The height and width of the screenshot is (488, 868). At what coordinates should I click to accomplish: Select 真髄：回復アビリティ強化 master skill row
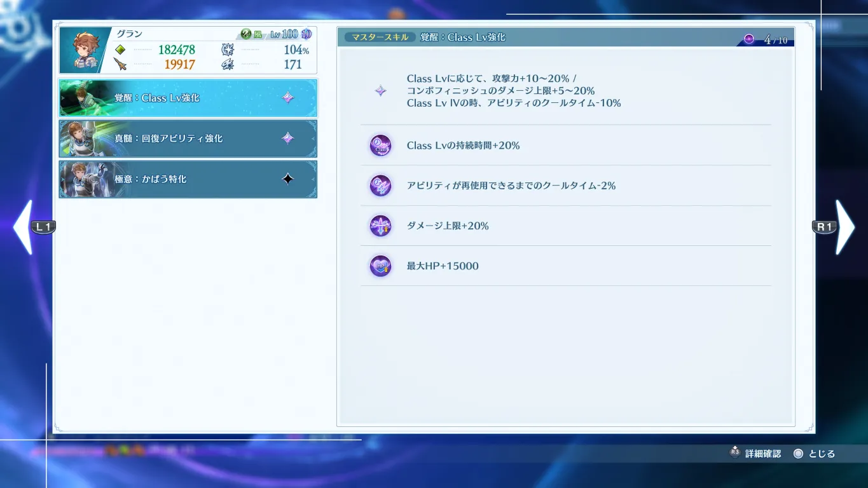188,139
